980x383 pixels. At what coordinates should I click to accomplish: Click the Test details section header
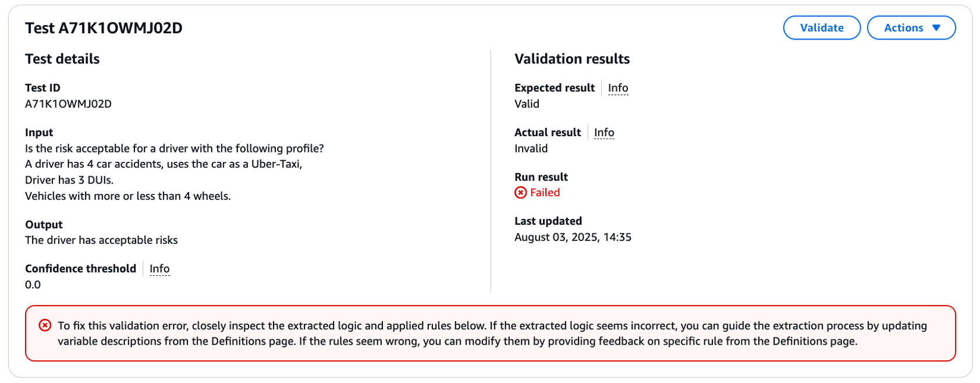62,59
